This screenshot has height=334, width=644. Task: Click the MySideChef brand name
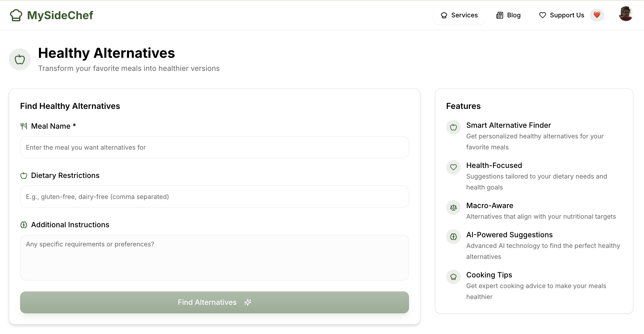tap(60, 15)
